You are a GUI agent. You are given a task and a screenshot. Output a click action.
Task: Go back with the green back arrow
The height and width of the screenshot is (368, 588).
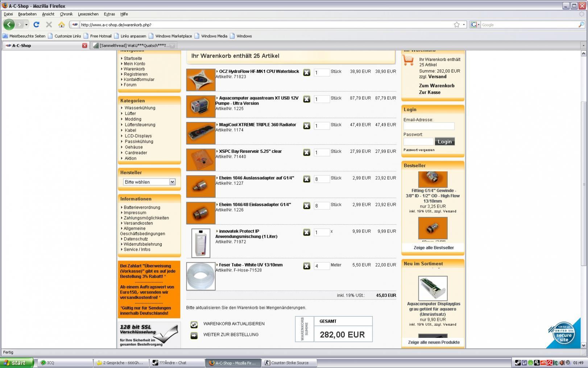pos(9,25)
